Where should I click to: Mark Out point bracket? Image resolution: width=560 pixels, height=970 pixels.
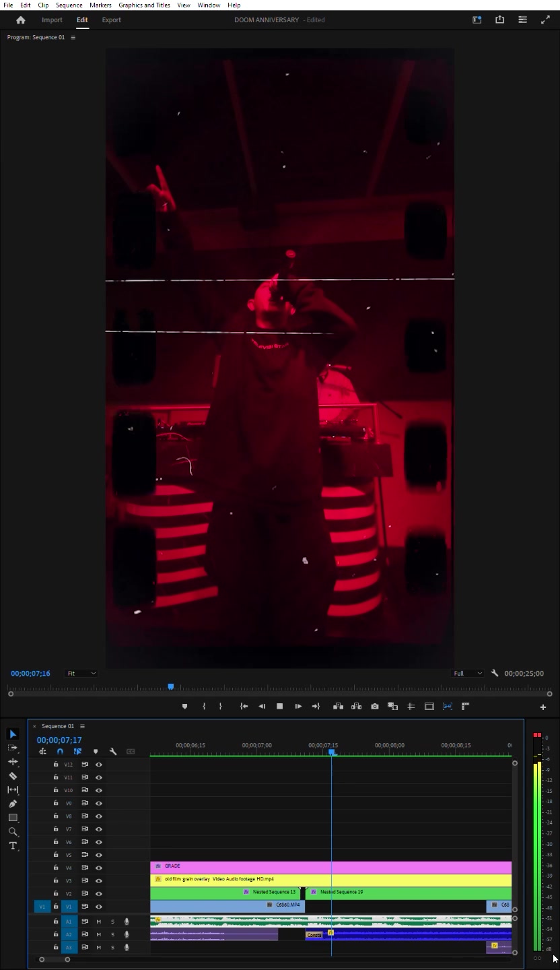[x=220, y=707]
